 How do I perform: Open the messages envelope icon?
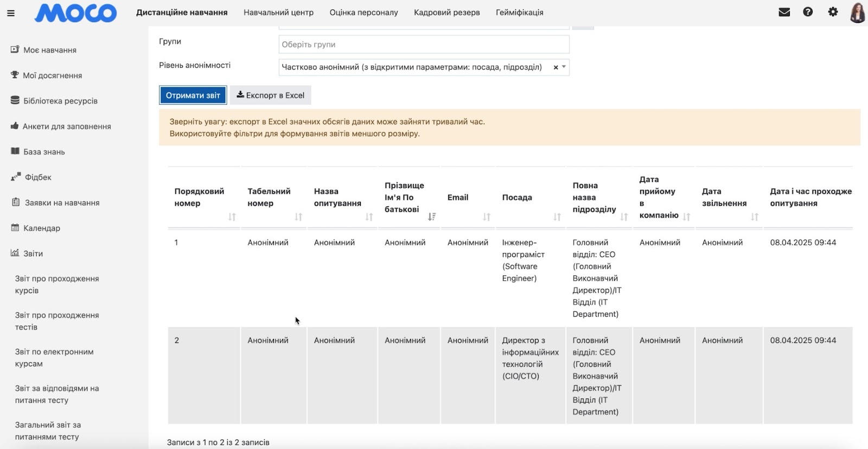pos(784,12)
